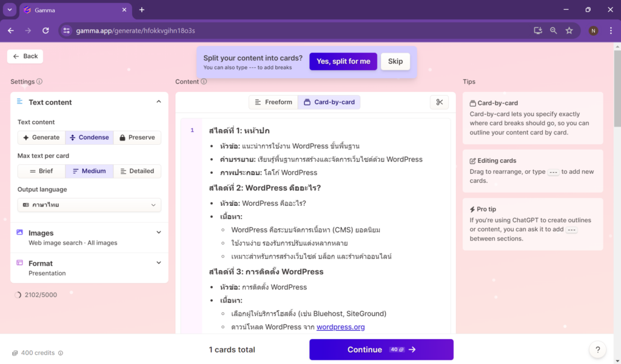Open the zoom magnifier icon in address bar
Image resolution: width=621 pixels, height=364 pixels.
553,30
